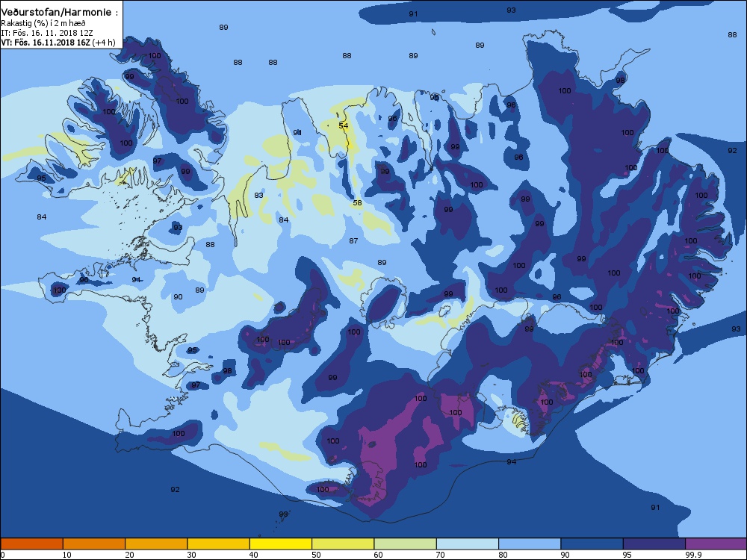Pick the 50–60 pale yellow legend swatch

(x=343, y=544)
